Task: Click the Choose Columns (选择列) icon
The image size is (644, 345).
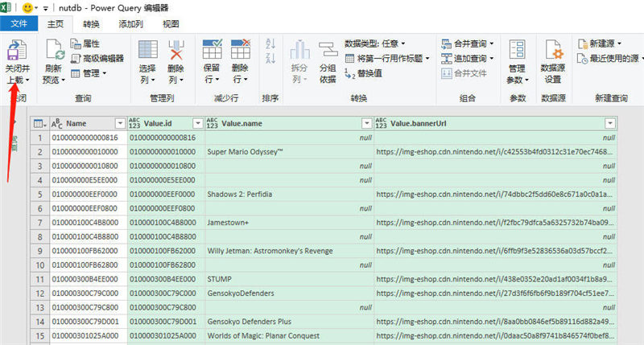Action: click(x=148, y=50)
